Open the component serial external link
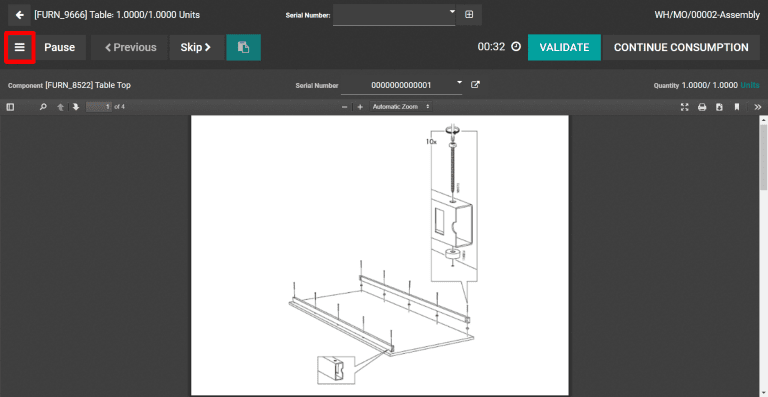The height and width of the screenshot is (397, 768). point(475,85)
